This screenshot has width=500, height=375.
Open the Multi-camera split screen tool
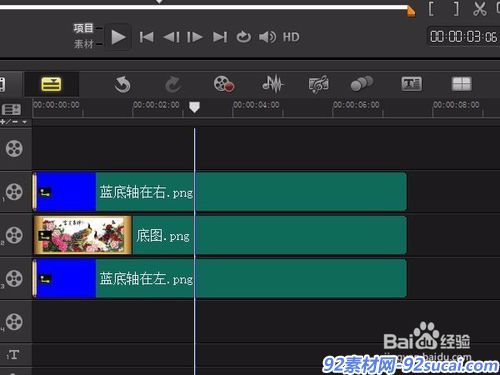(461, 84)
